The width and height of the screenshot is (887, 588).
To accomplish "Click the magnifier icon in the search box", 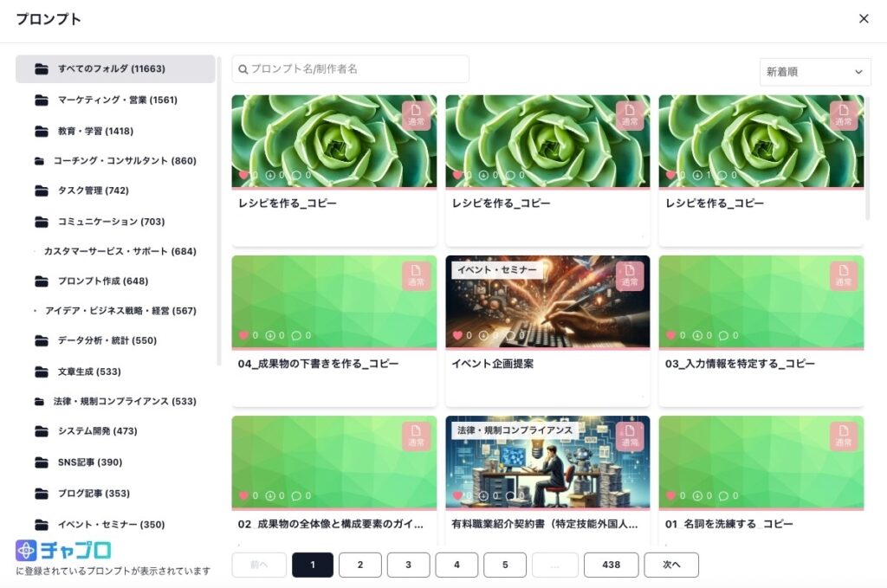I will click(243, 69).
